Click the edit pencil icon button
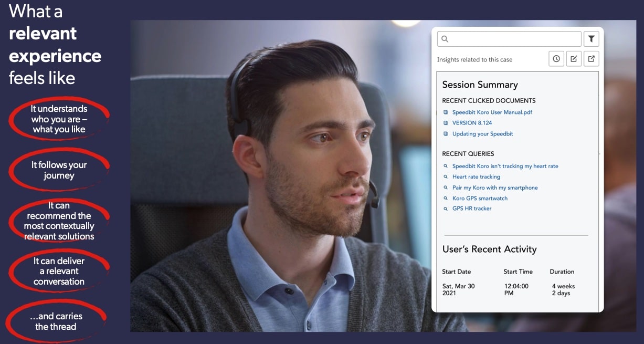The width and height of the screenshot is (644, 344). pos(574,59)
